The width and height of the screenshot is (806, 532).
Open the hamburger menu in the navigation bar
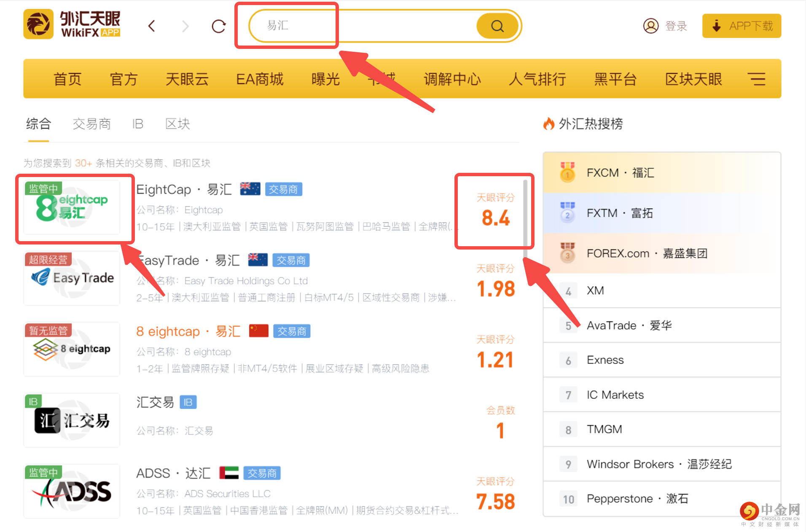pos(757,79)
